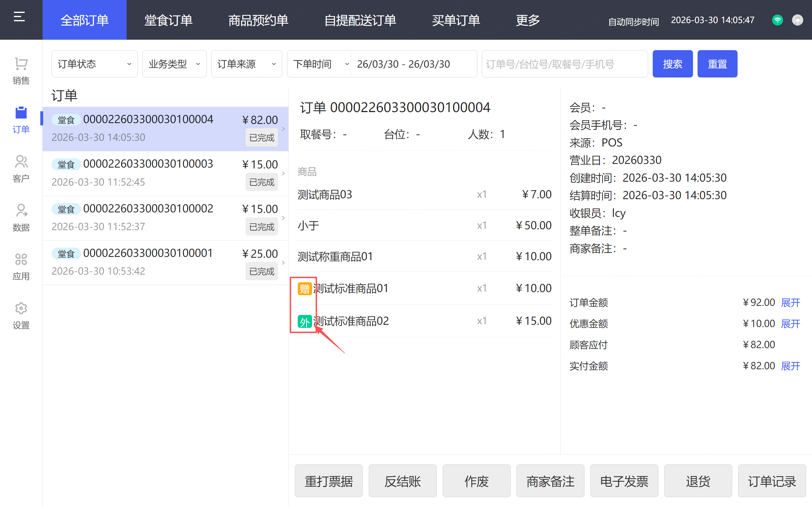Switch to the 自提配送订单 tab
Viewport: 812px width, 507px height.
[360, 21]
